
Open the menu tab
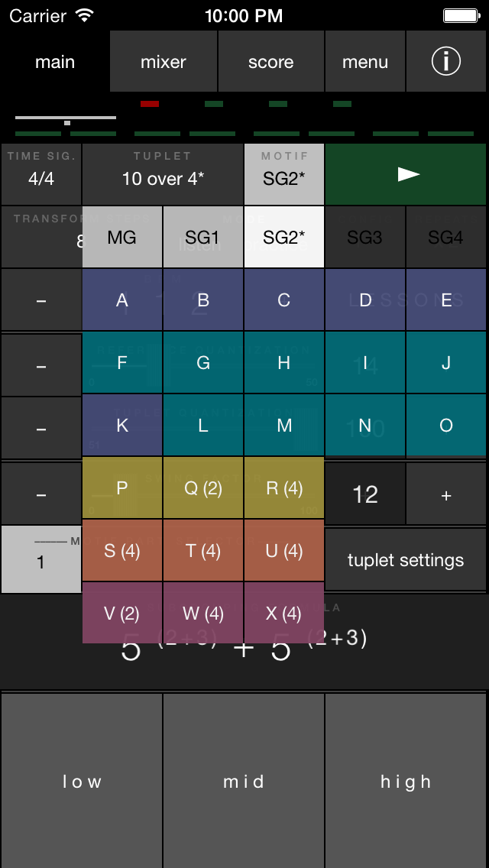365,61
